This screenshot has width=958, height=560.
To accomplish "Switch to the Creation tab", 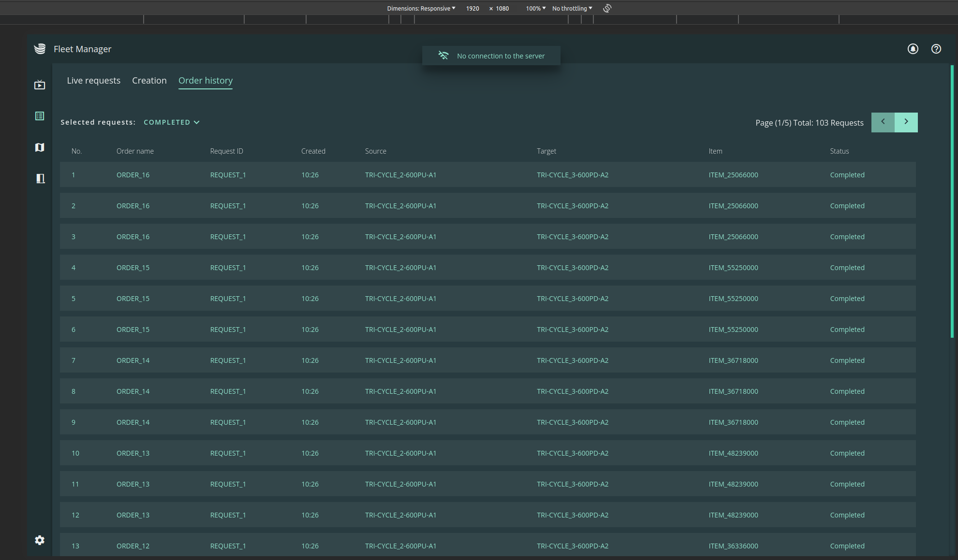I will (149, 81).
